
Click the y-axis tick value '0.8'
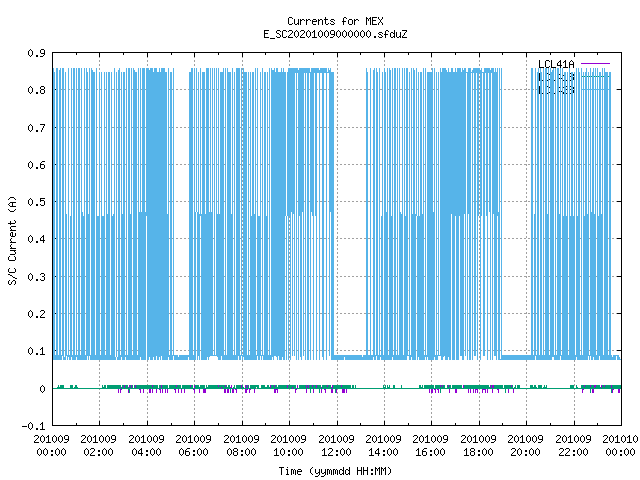36,90
